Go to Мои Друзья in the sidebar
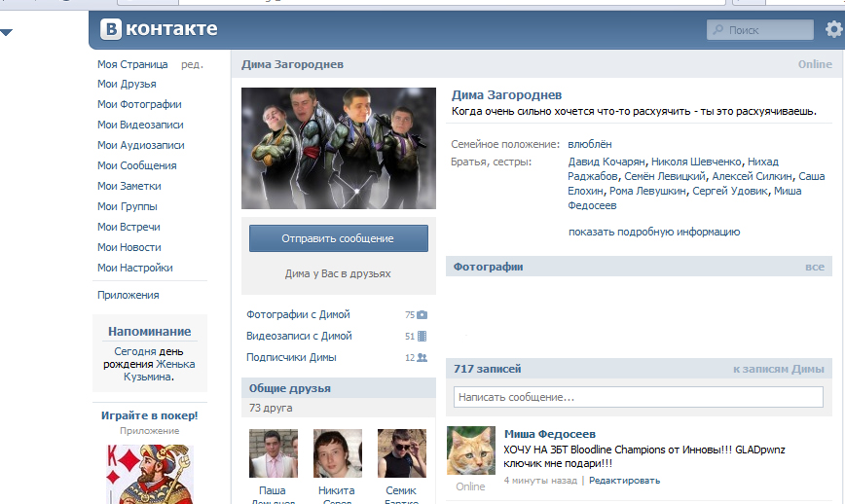This screenshot has width=845, height=504. [127, 84]
